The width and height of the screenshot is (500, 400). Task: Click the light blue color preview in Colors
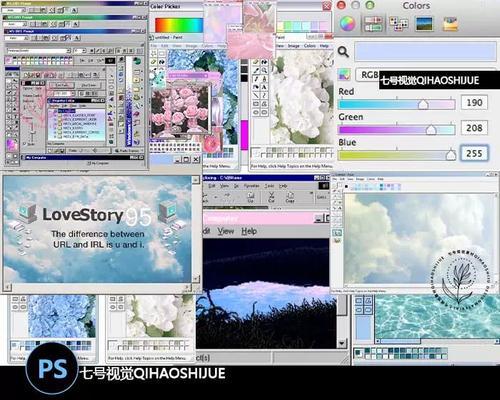pos(425,51)
